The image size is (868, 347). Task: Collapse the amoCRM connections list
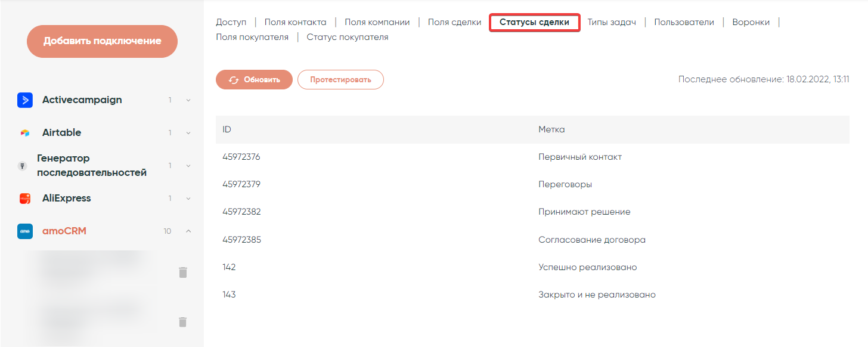[188, 231]
